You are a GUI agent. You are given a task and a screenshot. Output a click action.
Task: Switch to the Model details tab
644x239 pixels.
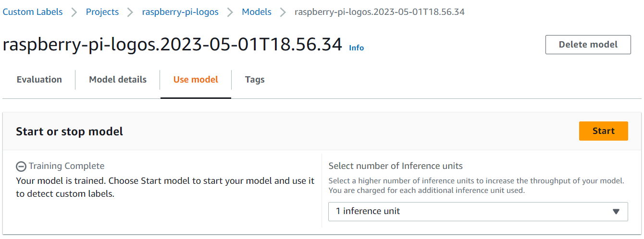[x=118, y=80]
